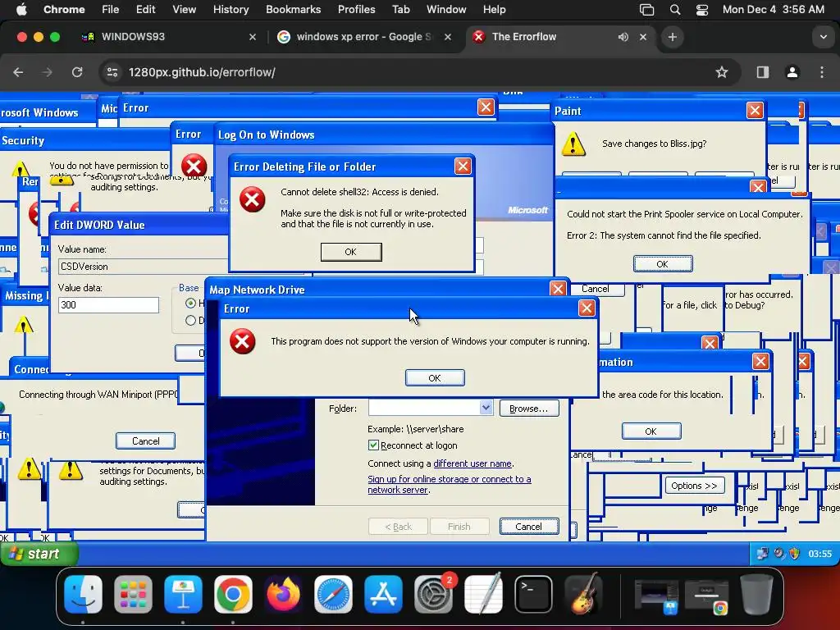
Task: Close the WINDOWS93 tab
Action: click(253, 37)
